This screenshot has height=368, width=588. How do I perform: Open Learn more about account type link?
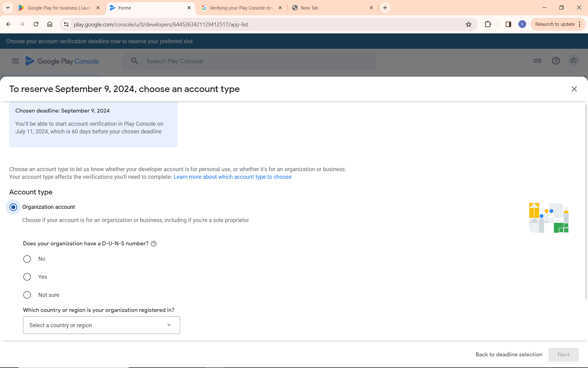232,177
